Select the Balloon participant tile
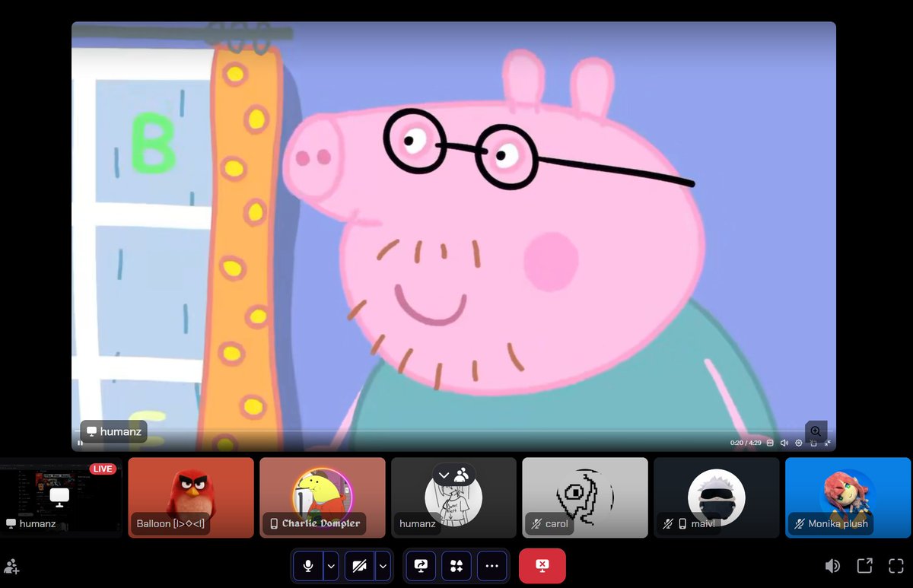This screenshot has width=913, height=588. pos(191,497)
